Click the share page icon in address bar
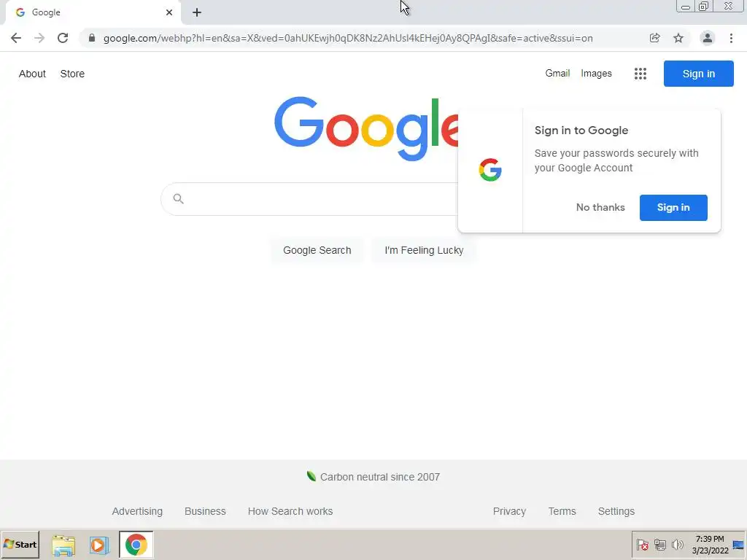The width and height of the screenshot is (747, 560). 654,38
